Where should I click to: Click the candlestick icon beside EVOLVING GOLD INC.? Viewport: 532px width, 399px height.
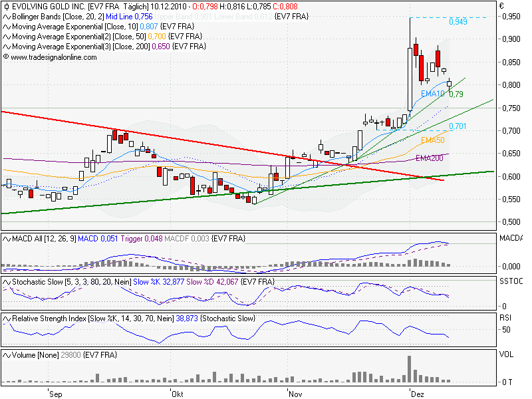pyautogui.click(x=6, y=7)
